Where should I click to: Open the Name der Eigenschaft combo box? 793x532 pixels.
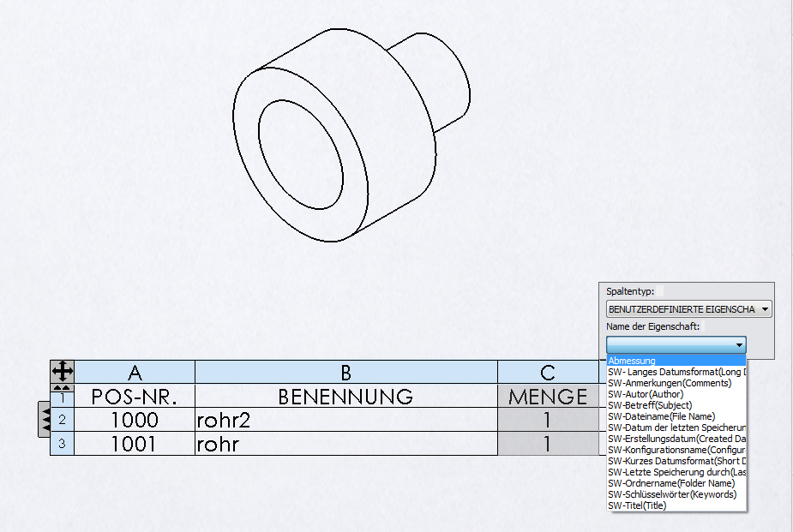point(676,345)
